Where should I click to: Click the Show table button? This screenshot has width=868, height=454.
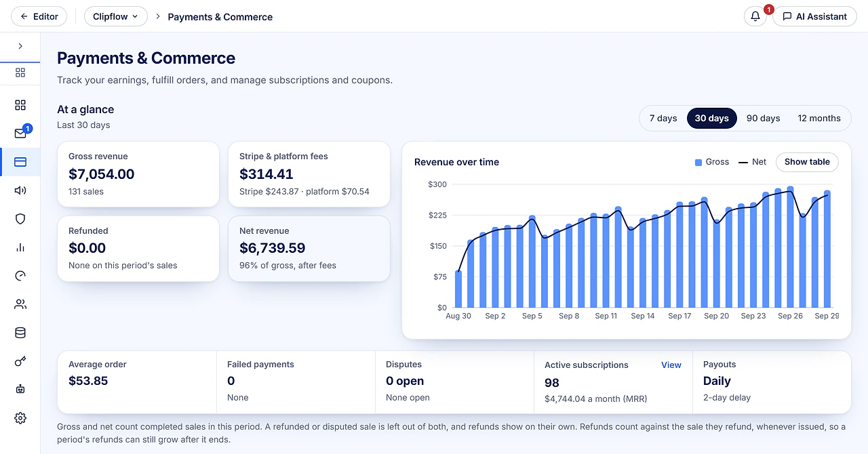(807, 162)
